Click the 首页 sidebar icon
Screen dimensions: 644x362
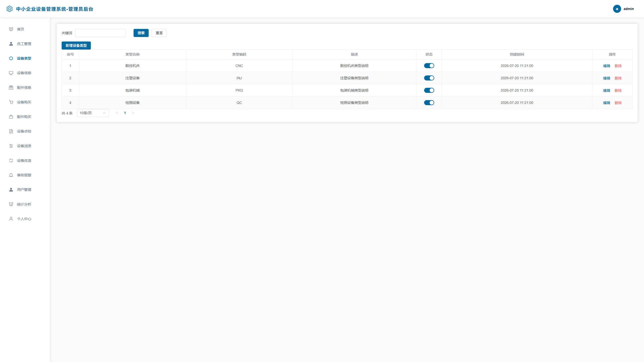[11, 29]
